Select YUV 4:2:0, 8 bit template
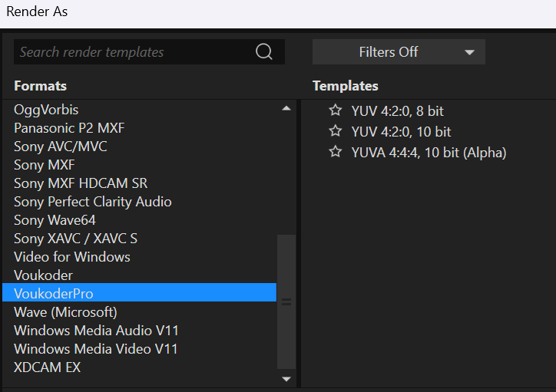The height and width of the screenshot is (392, 556). point(397,110)
